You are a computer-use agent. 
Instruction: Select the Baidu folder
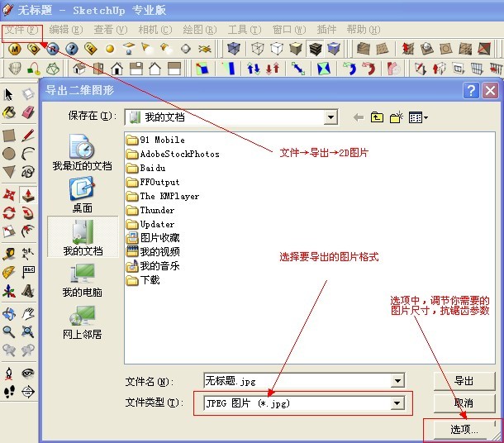[146, 168]
